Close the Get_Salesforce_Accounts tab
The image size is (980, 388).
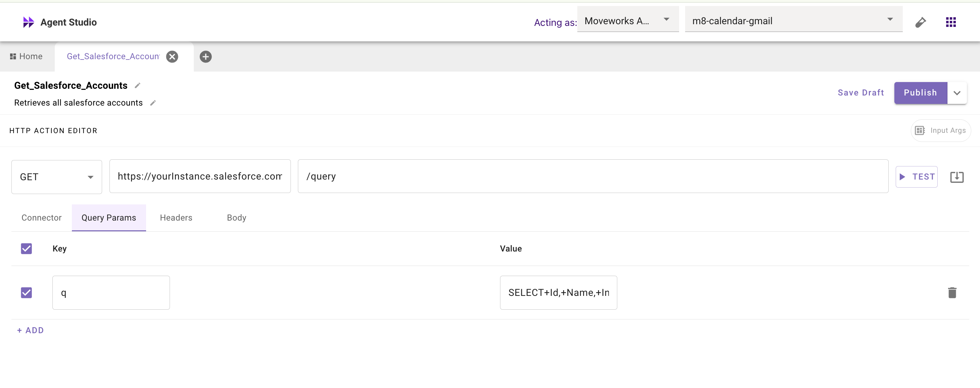point(172,57)
